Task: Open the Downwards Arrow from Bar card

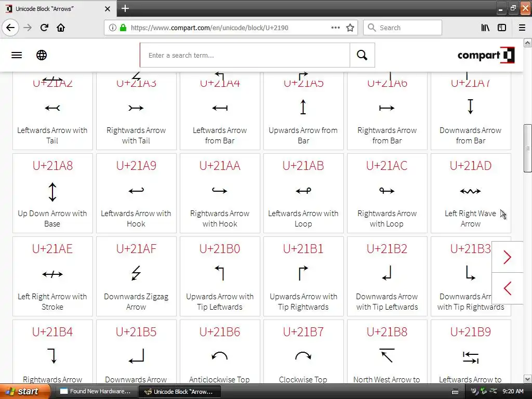Action: point(471,111)
